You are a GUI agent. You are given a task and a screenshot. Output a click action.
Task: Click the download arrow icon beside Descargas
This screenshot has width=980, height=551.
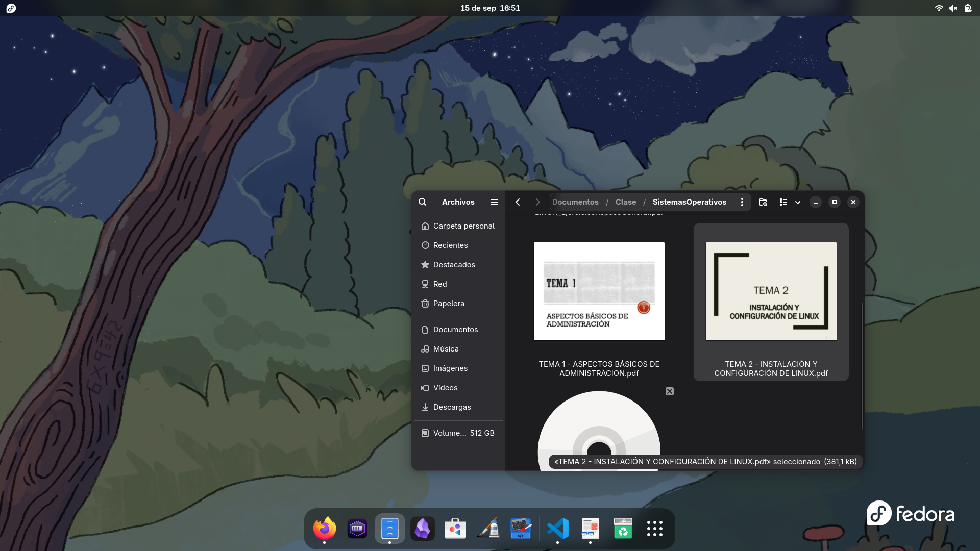pyautogui.click(x=425, y=407)
